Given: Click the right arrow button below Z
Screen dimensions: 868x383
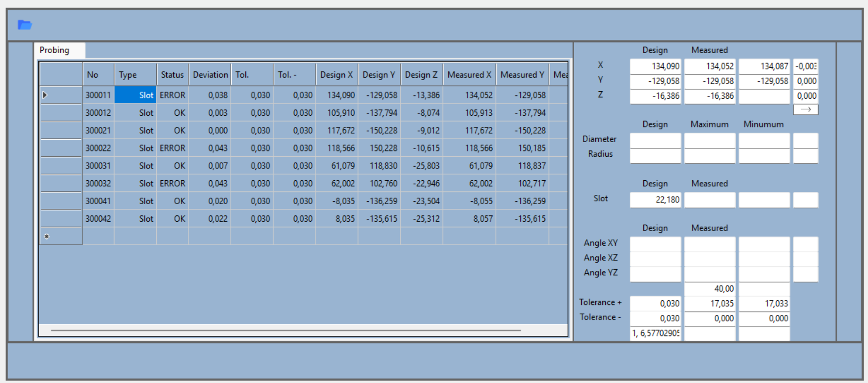Looking at the screenshot, I should pos(805,110).
